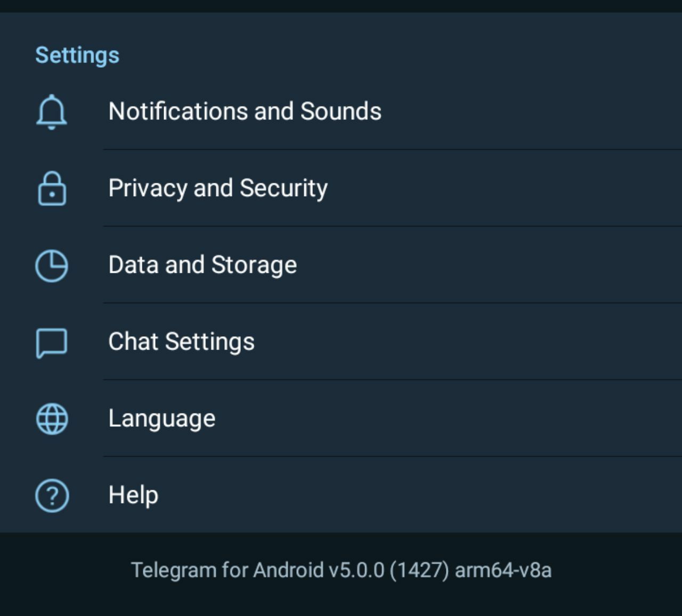Click the globe language icon
This screenshot has width=682, height=616.
pos(52,419)
